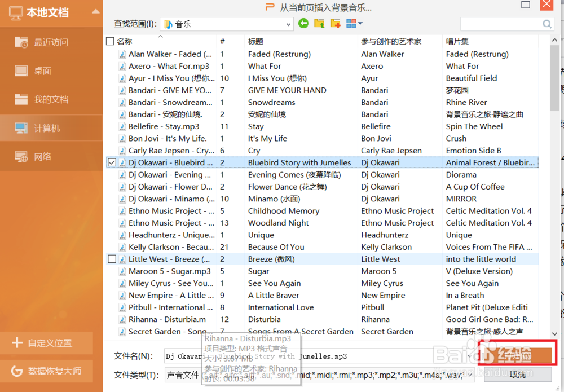Image resolution: width=564 pixels, height=392 pixels.
Task: Click album 'Emotion Side B'
Action: pos(473,151)
